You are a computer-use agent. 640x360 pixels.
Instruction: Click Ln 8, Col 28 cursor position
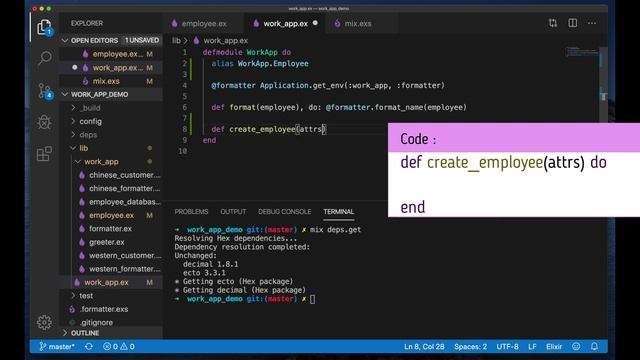point(424,347)
